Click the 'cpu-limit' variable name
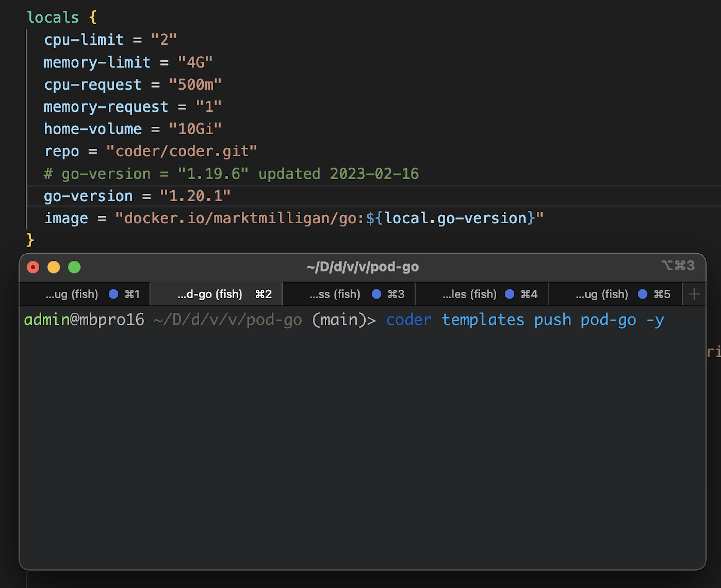The image size is (721, 588). pos(84,40)
